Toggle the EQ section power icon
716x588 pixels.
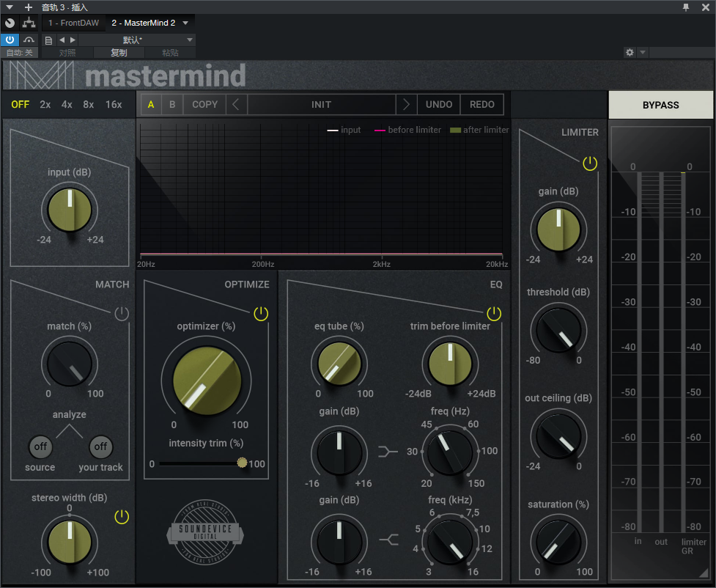click(x=494, y=313)
